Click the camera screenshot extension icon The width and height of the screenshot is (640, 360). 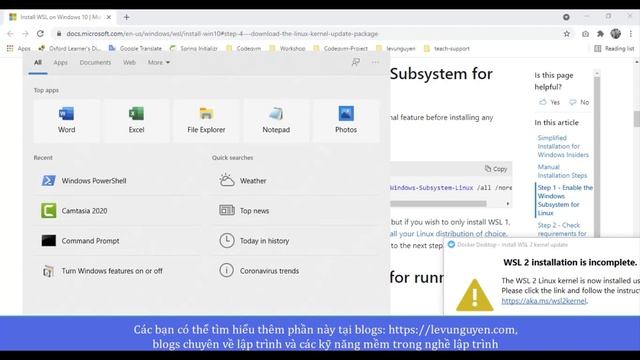[585, 34]
